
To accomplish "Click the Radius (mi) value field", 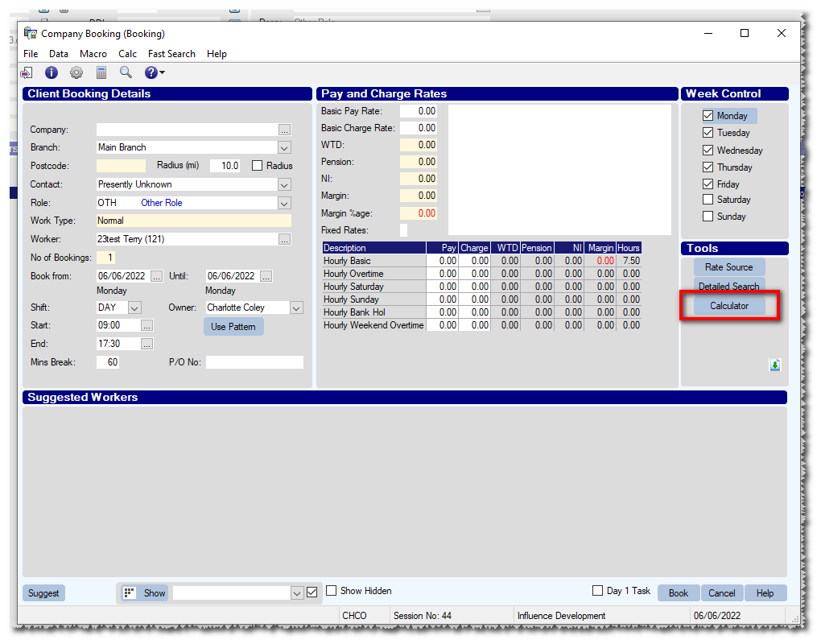I will (225, 166).
